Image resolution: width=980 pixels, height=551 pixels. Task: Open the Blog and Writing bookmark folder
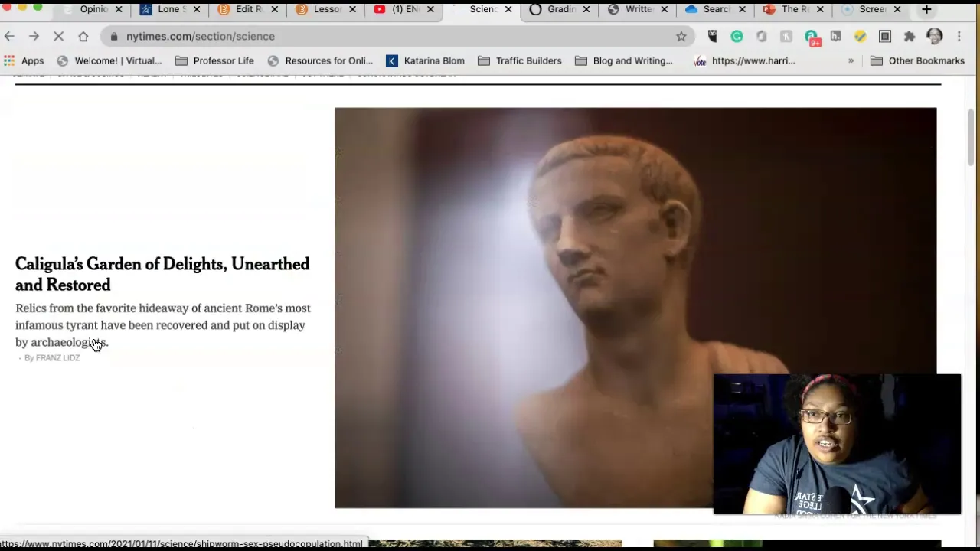623,60
